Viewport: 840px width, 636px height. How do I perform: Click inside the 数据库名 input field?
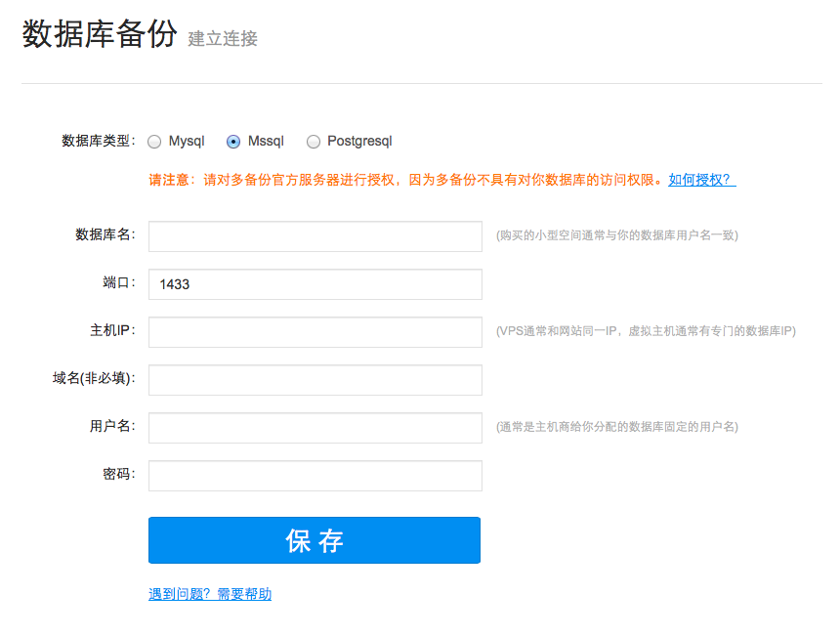click(x=314, y=236)
